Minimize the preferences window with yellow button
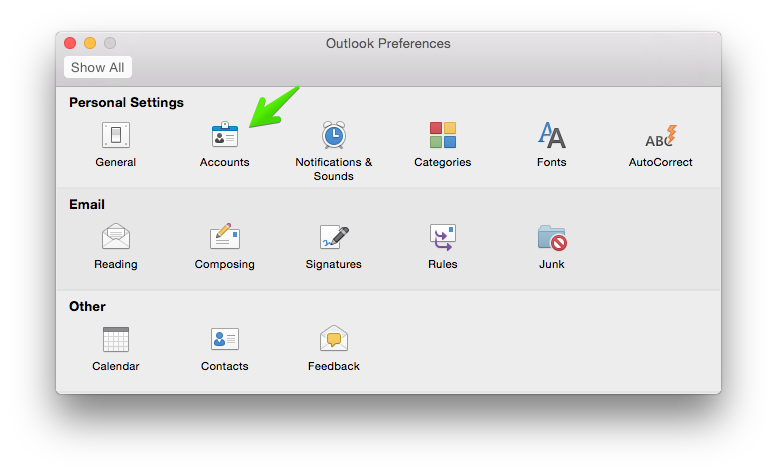Screen dimensions: 777x474 pyautogui.click(x=90, y=43)
